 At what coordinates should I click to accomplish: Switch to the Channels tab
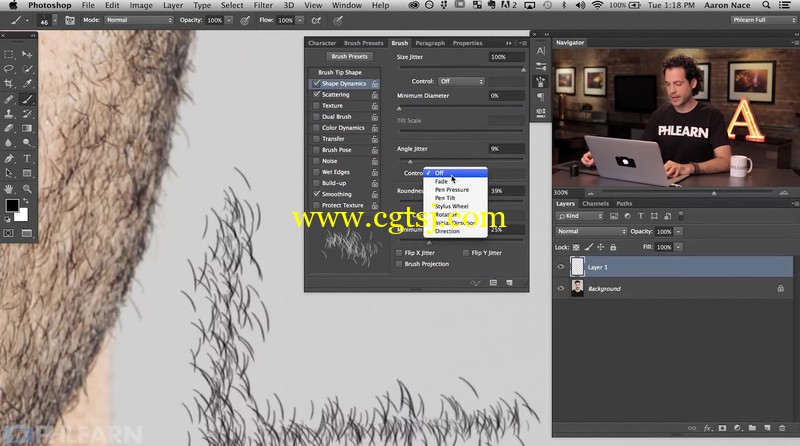pos(595,203)
